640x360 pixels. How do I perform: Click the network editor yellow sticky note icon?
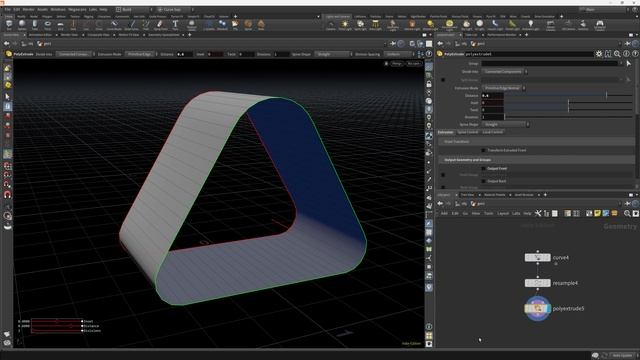tap(597, 213)
